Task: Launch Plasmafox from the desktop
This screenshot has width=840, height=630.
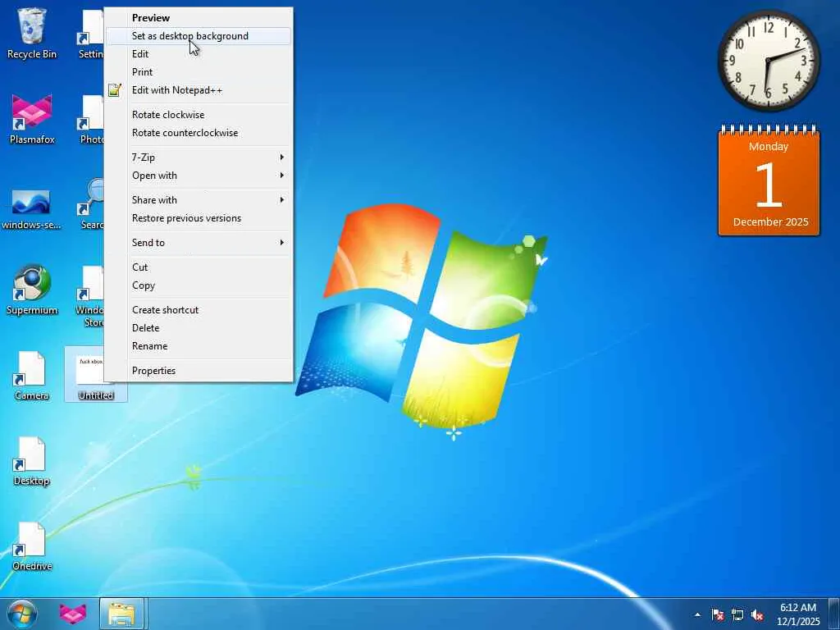Action: click(32, 119)
